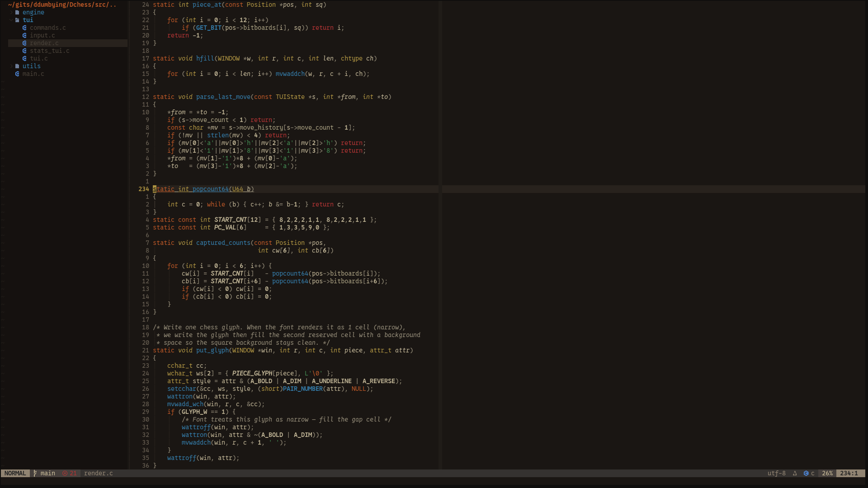This screenshot has height=488, width=868.
Task: Expand the engine folder chevron
Action: [x=11, y=13]
